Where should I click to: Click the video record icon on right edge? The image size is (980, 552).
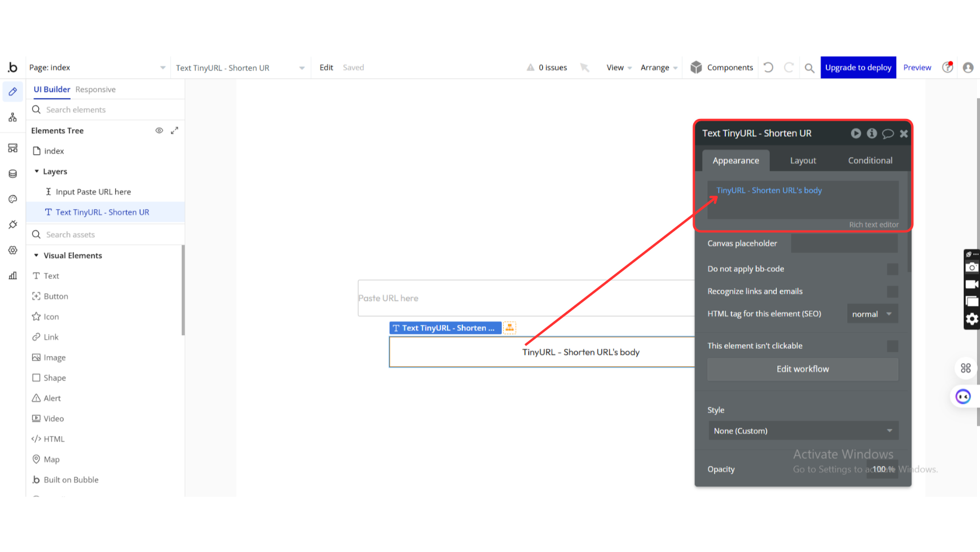click(972, 284)
